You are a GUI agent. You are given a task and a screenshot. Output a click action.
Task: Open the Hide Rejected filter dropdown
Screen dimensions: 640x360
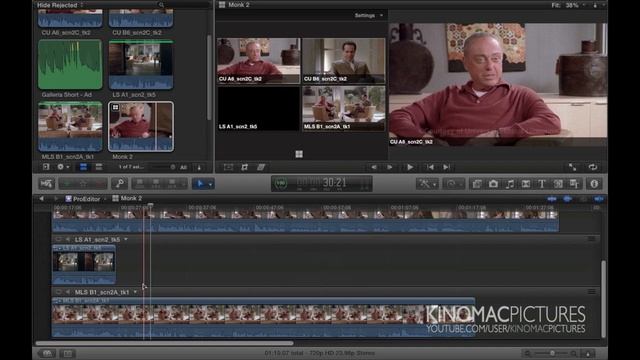[60, 5]
